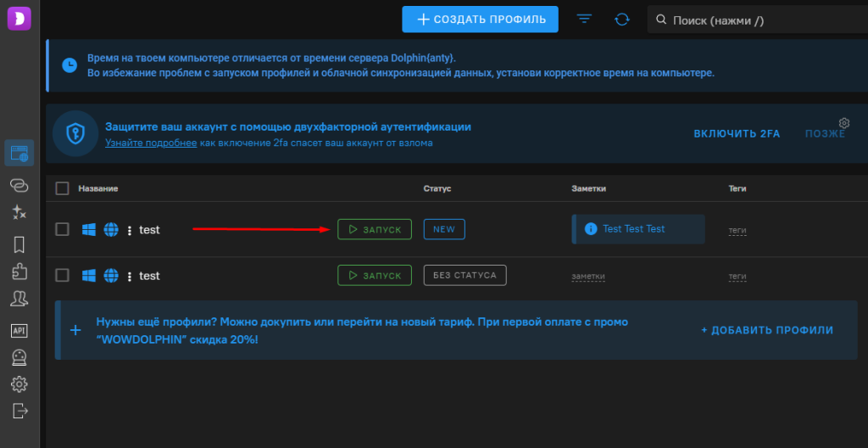Open the filter dropdown next to Create Profile

pyautogui.click(x=584, y=19)
